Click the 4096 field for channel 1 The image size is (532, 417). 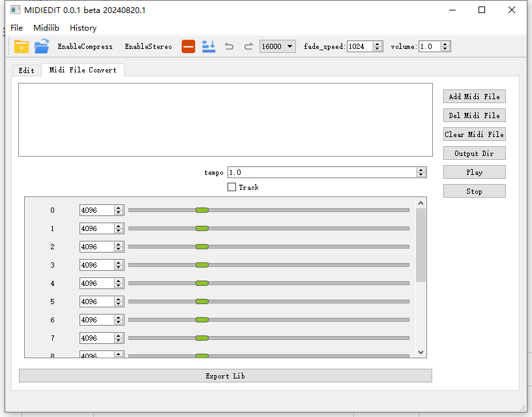tap(96, 228)
